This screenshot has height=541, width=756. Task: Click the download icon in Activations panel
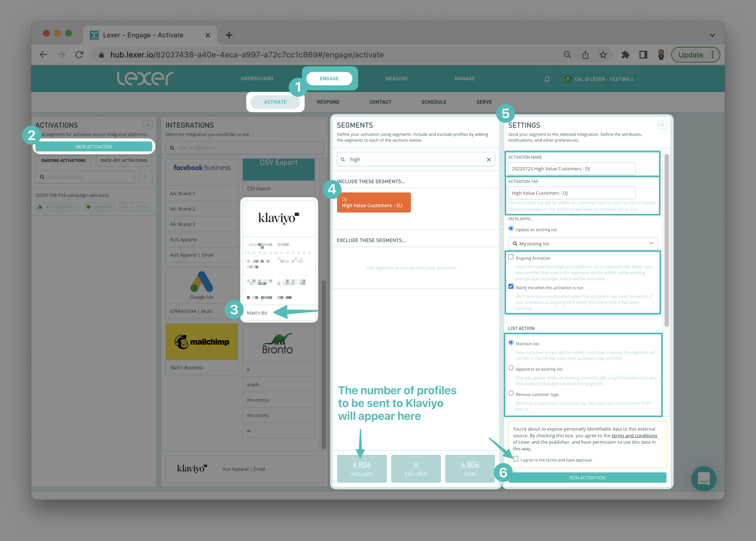coord(148,125)
